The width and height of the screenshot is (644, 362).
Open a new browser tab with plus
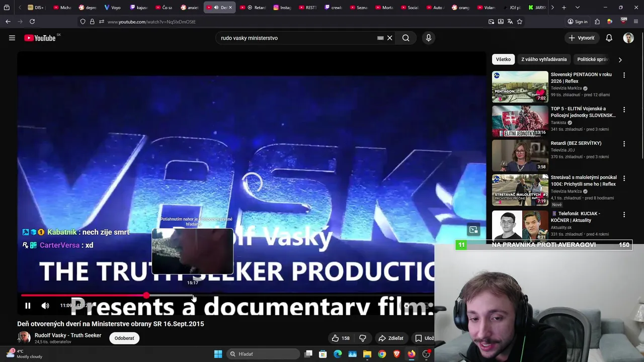click(x=564, y=8)
